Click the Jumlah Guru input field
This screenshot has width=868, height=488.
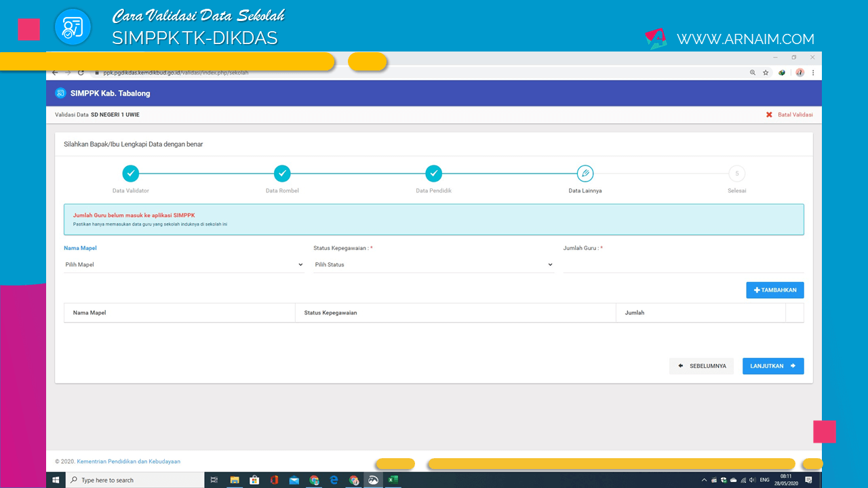click(x=684, y=265)
